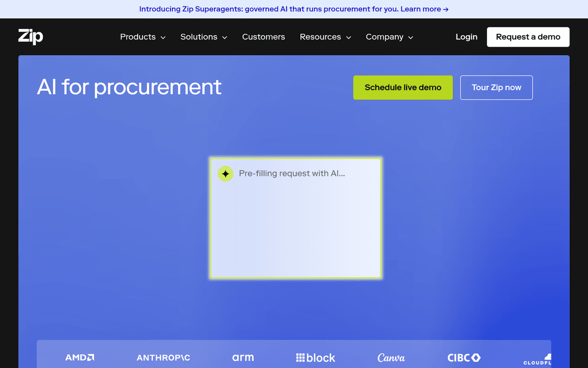Click Schedule live demo button
This screenshot has width=588, height=368.
click(403, 87)
